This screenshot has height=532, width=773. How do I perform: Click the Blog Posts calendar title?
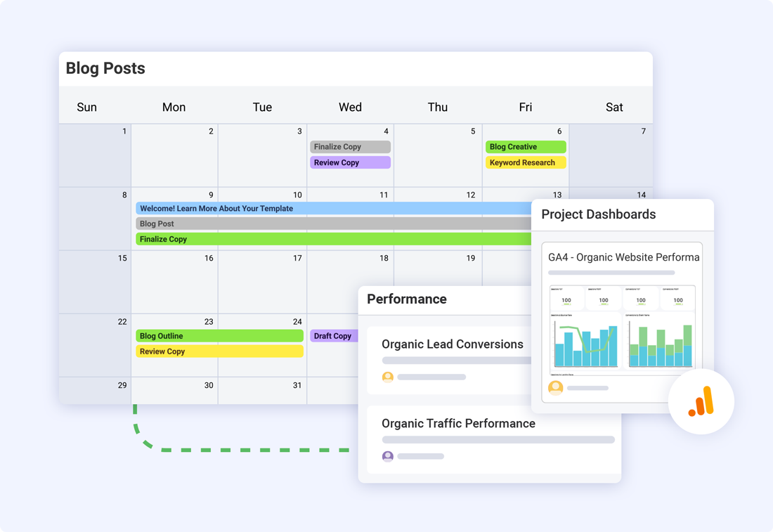click(x=105, y=68)
